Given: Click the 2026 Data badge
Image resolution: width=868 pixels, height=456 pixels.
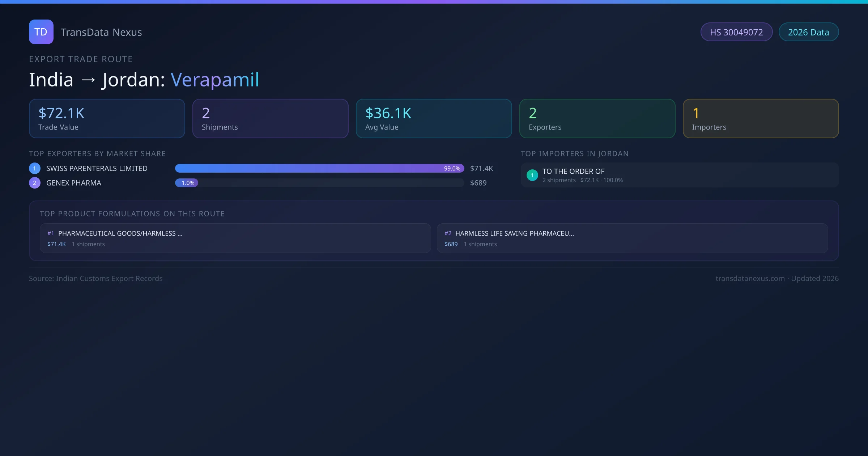Looking at the screenshot, I should tap(808, 32).
